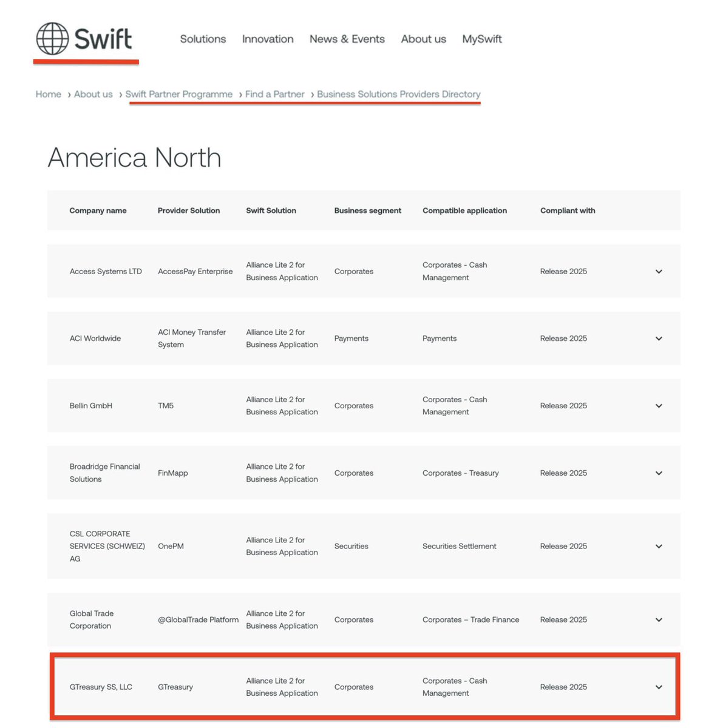Open the Find a Partner breadcrumb
Viewport: 706px width, 728px height.
point(275,94)
